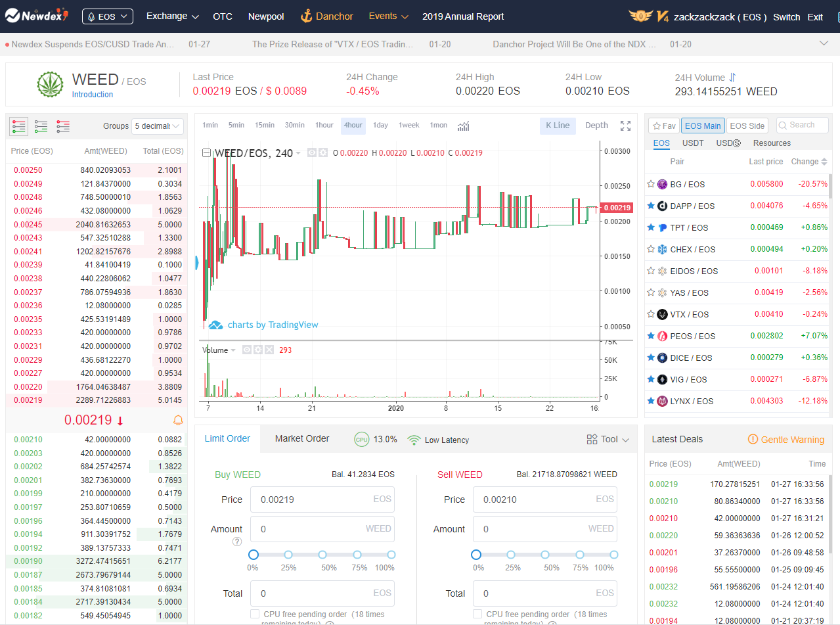Open chart indicators icon next to 1mon
The image size is (840, 625).
(463, 126)
